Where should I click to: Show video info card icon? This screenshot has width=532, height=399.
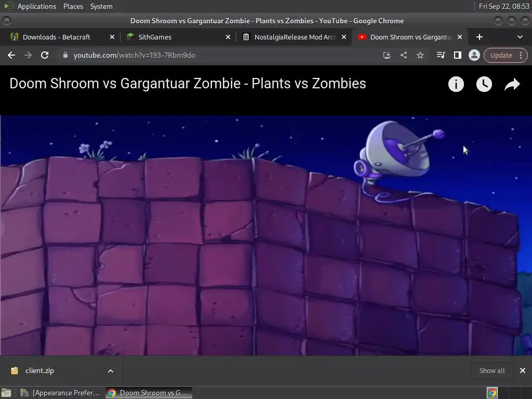tap(456, 84)
